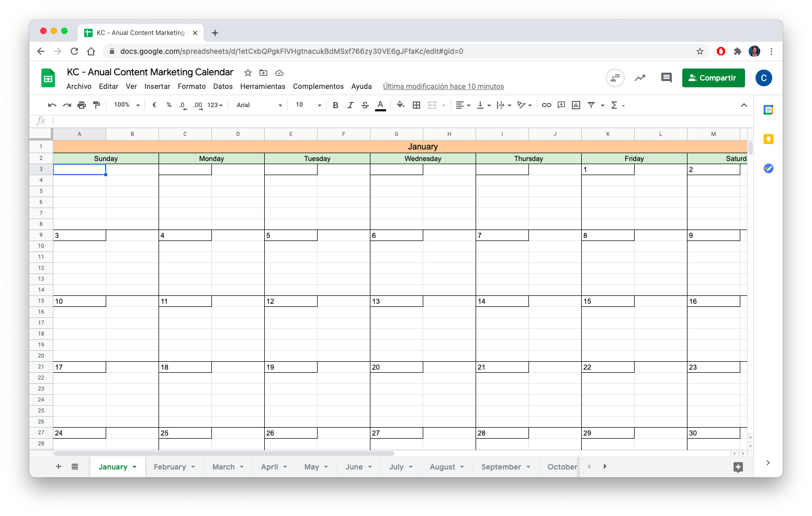Open horizontal align dropdown
This screenshot has width=812, height=516.
click(463, 105)
